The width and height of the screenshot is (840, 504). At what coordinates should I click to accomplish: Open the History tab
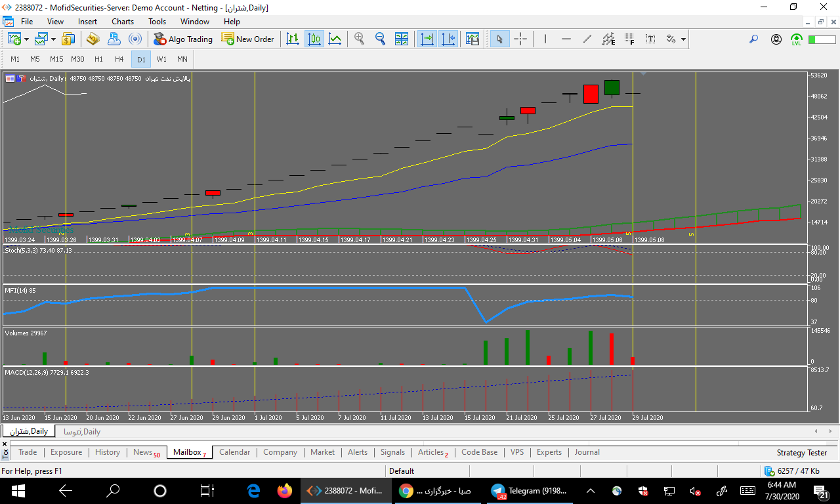click(x=108, y=452)
